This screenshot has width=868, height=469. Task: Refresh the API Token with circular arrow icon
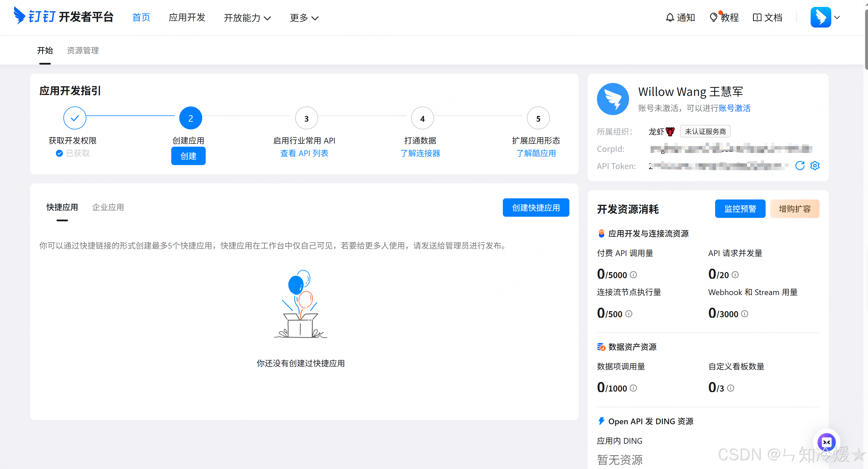point(800,166)
